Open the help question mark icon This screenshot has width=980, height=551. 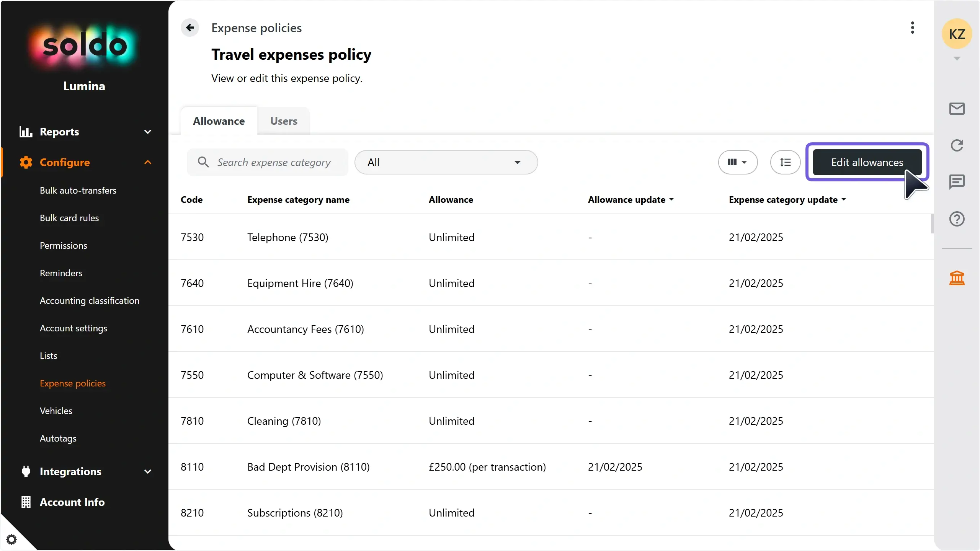(957, 219)
